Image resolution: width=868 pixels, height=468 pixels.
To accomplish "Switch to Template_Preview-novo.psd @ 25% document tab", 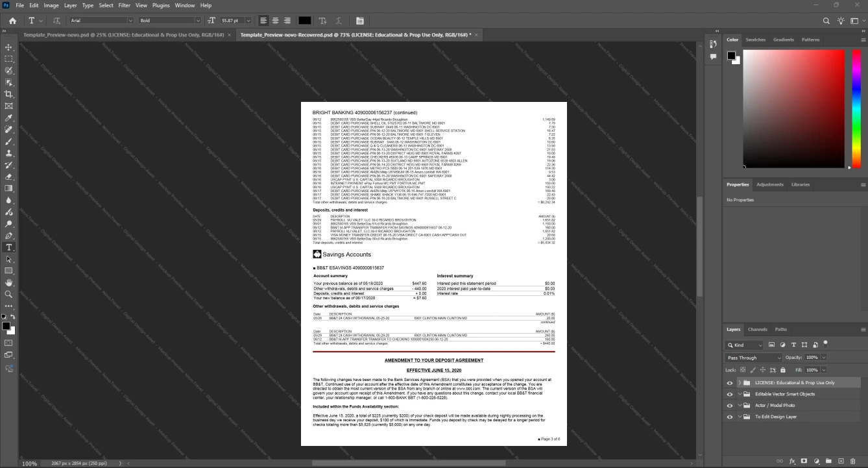I will point(124,34).
